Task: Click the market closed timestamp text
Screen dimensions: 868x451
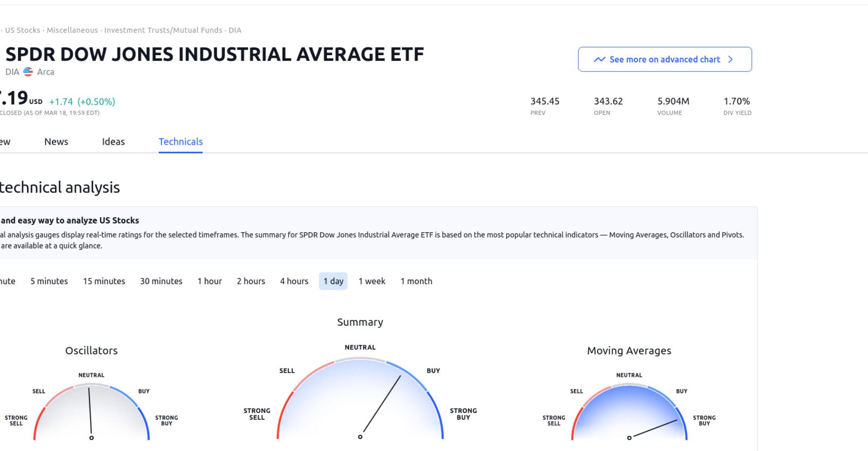Action: click(50, 113)
